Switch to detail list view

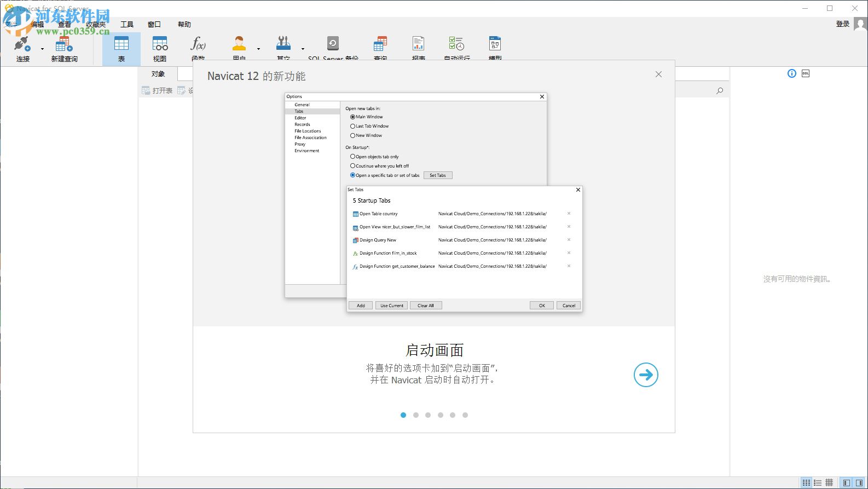[x=818, y=482]
